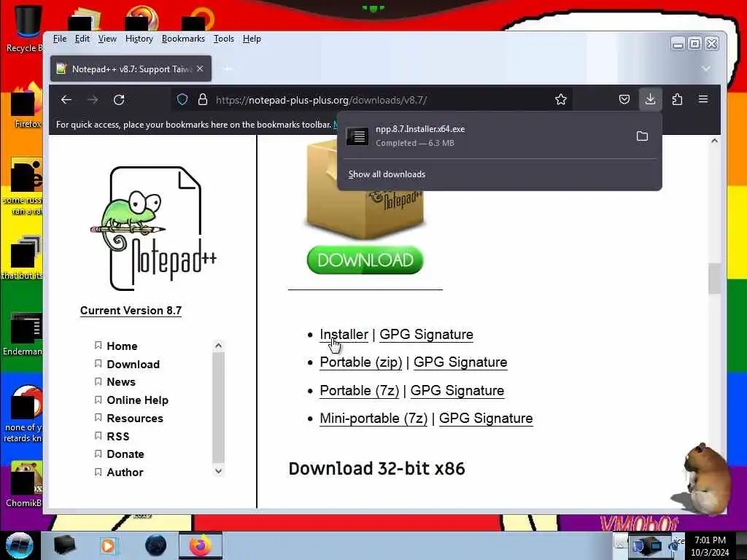Viewport: 747px width, 560px height.
Task: Click the page scrollbar up arrow
Action: pos(714,141)
